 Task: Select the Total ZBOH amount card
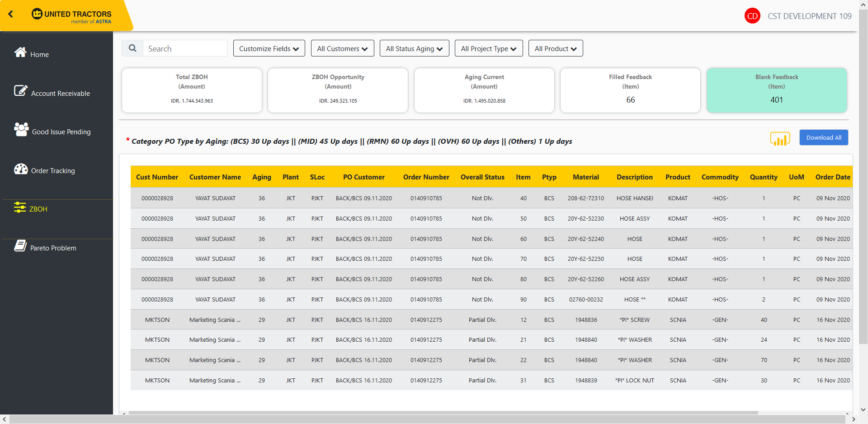(x=192, y=90)
